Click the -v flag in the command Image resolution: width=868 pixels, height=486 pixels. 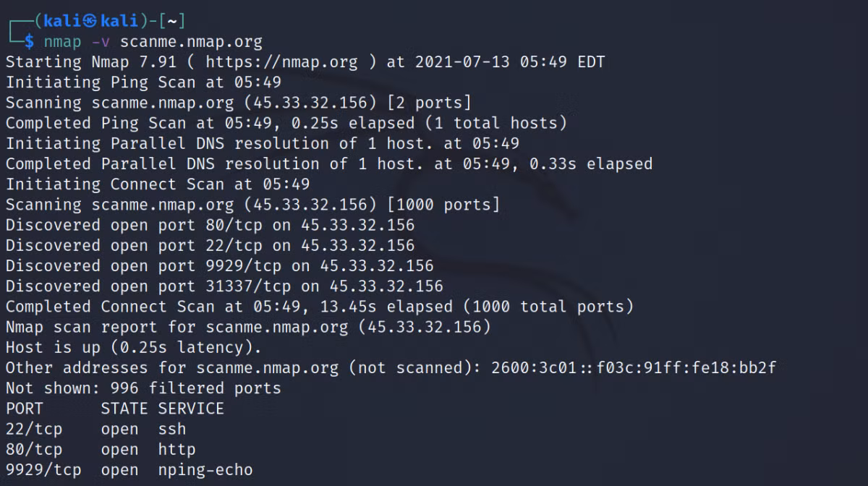pos(101,42)
